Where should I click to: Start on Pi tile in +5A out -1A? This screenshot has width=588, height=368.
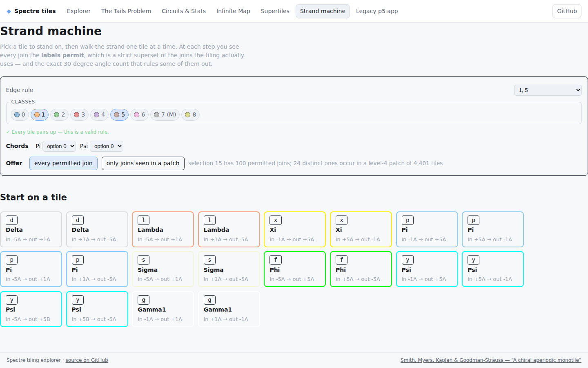[x=493, y=229]
